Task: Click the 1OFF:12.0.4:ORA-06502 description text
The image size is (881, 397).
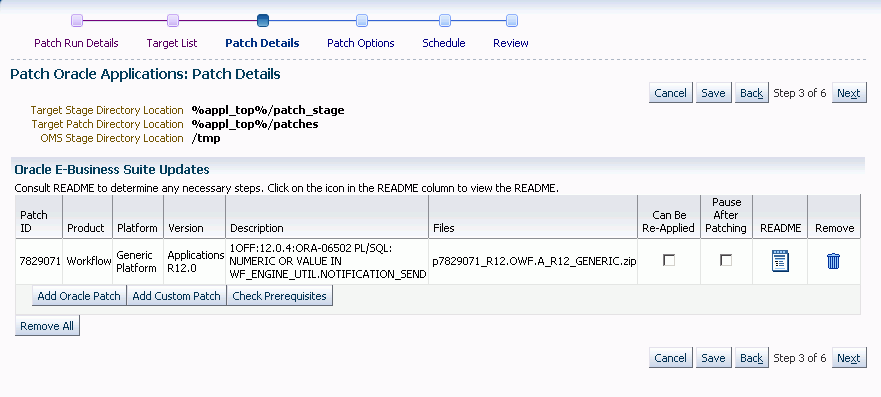Action: [328, 261]
